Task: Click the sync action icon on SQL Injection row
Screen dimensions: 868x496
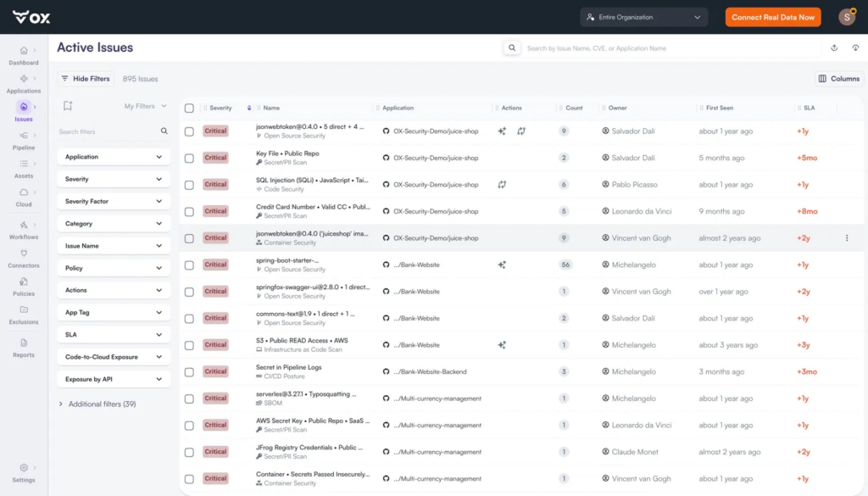Action: point(502,184)
